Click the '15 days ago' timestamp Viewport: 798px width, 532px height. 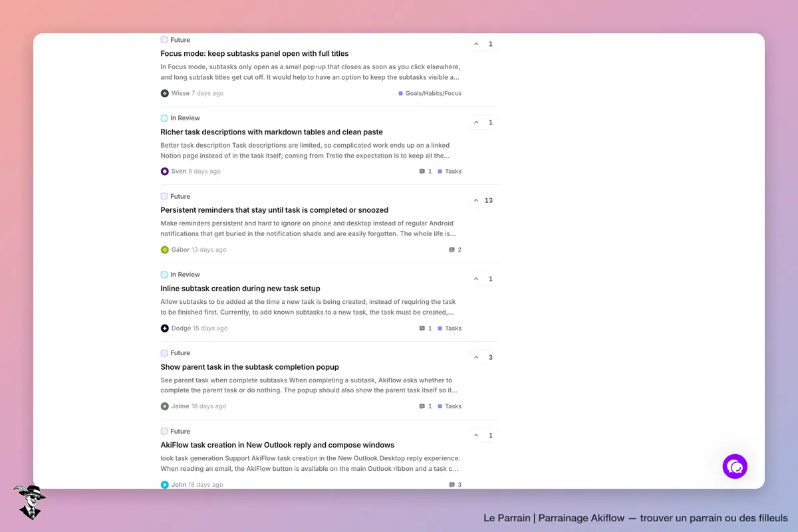point(210,329)
